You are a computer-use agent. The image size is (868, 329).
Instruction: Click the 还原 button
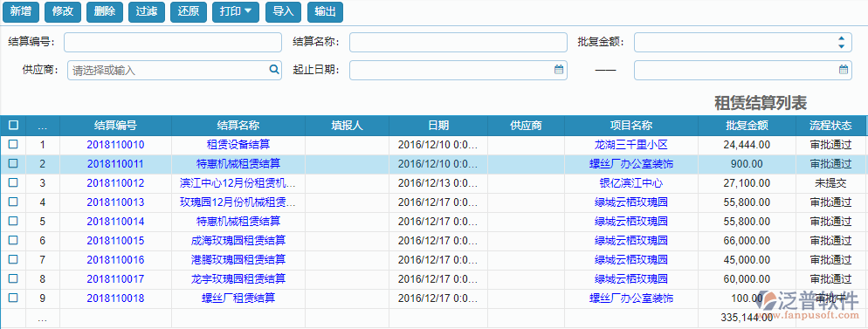[189, 12]
